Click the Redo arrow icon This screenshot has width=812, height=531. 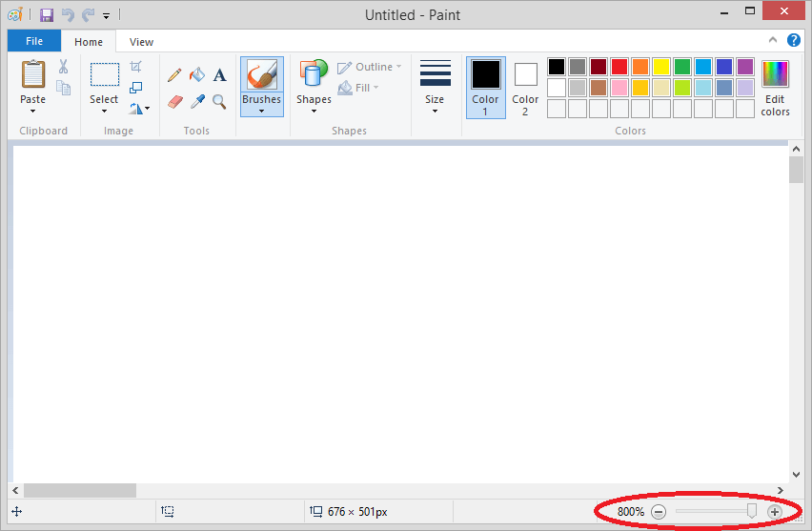point(89,15)
